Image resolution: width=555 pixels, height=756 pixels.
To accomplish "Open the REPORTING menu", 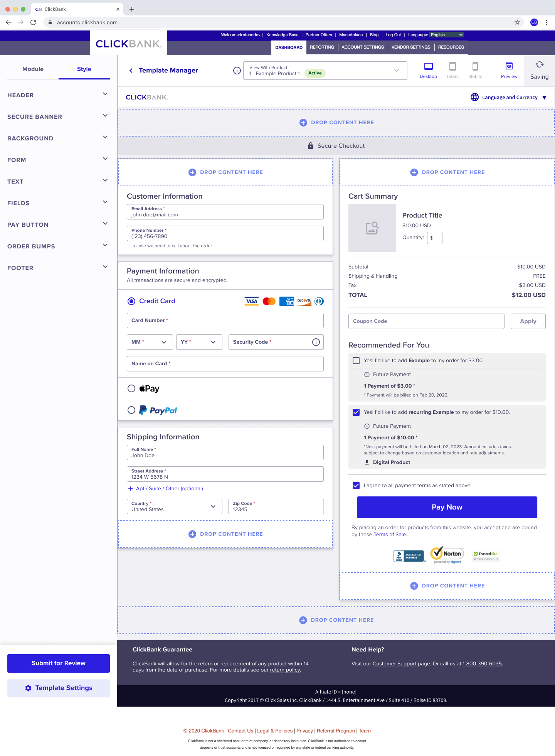I will point(322,47).
